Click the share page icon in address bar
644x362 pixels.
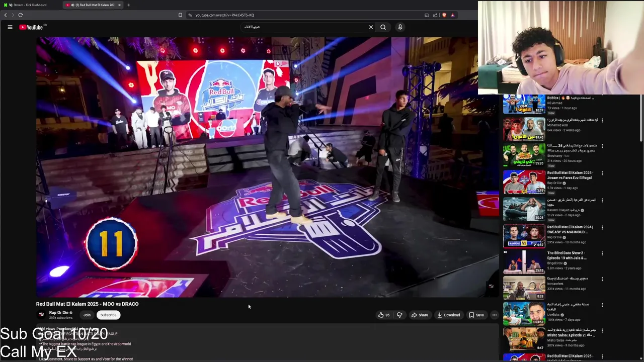(x=435, y=15)
